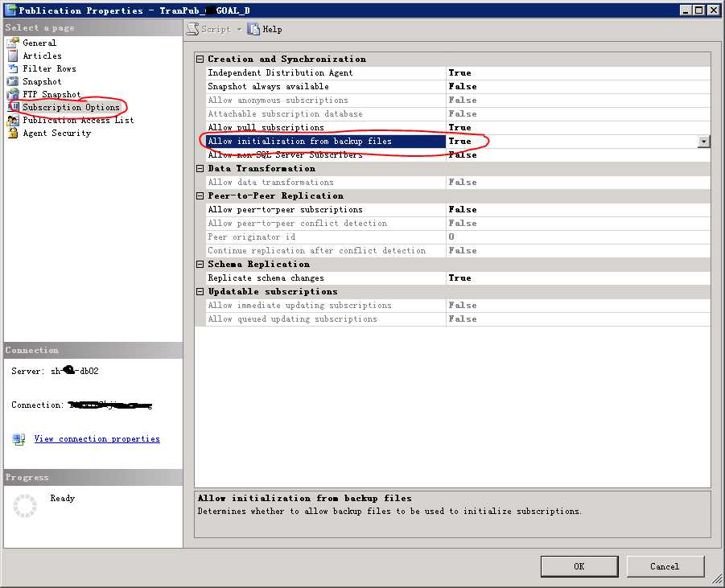The image size is (725, 588).
Task: Click the Help button label
Action: (272, 29)
